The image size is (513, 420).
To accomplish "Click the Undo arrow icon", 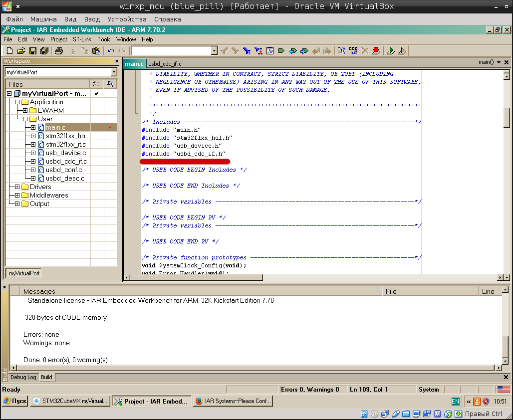I will pos(111,51).
